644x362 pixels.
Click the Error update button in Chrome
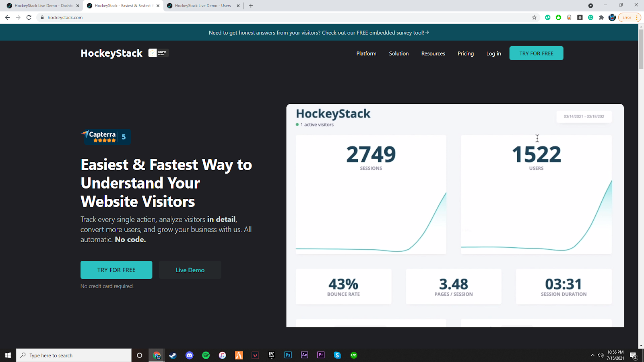(629, 17)
